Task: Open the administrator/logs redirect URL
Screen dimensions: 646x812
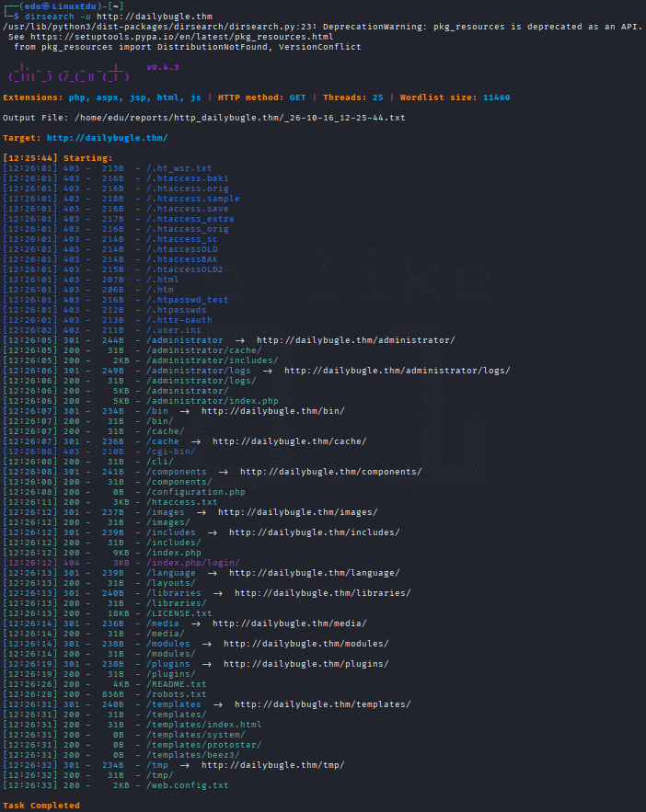Action: coord(398,371)
